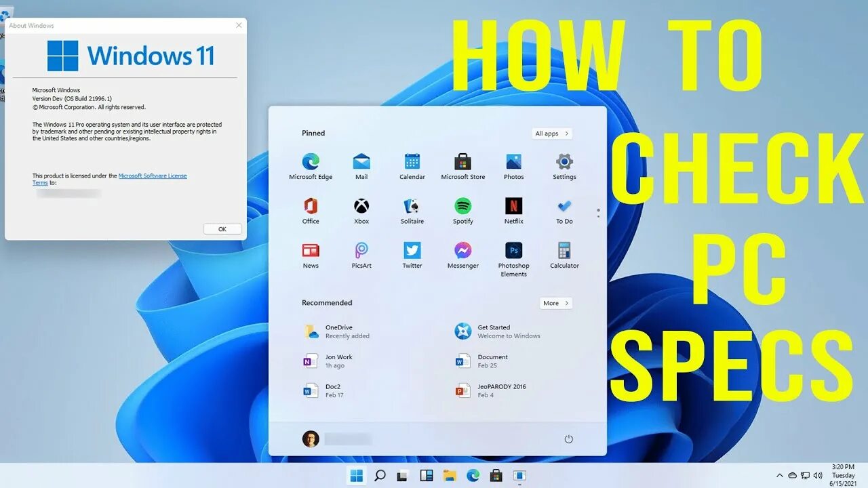Open Search from the taskbar

coord(380,476)
